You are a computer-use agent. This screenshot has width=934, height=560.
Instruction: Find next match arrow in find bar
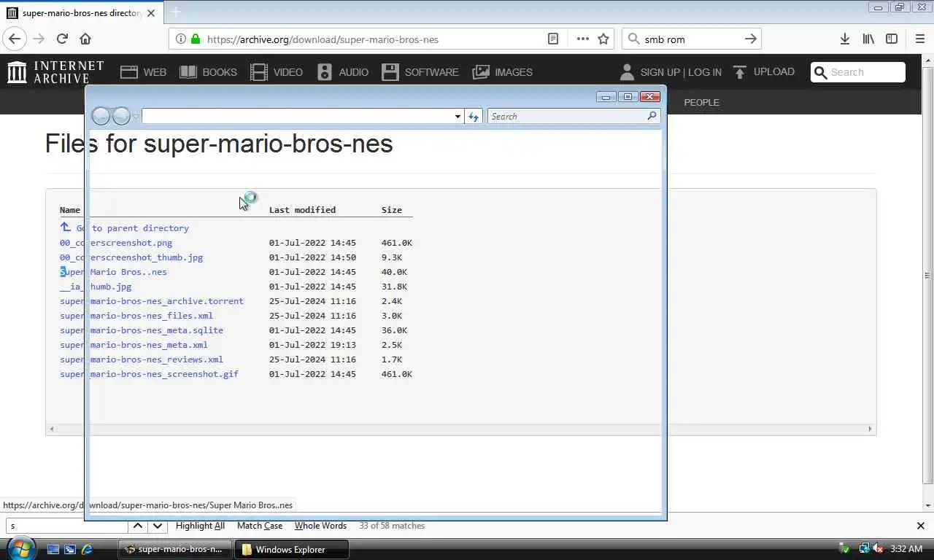158,526
